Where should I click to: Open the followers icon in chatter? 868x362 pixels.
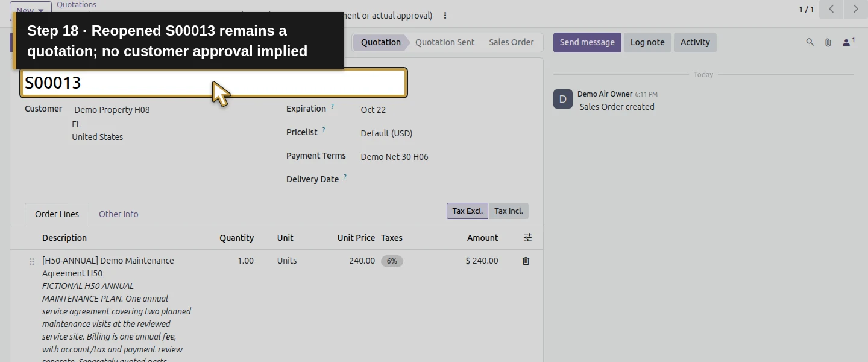point(849,42)
